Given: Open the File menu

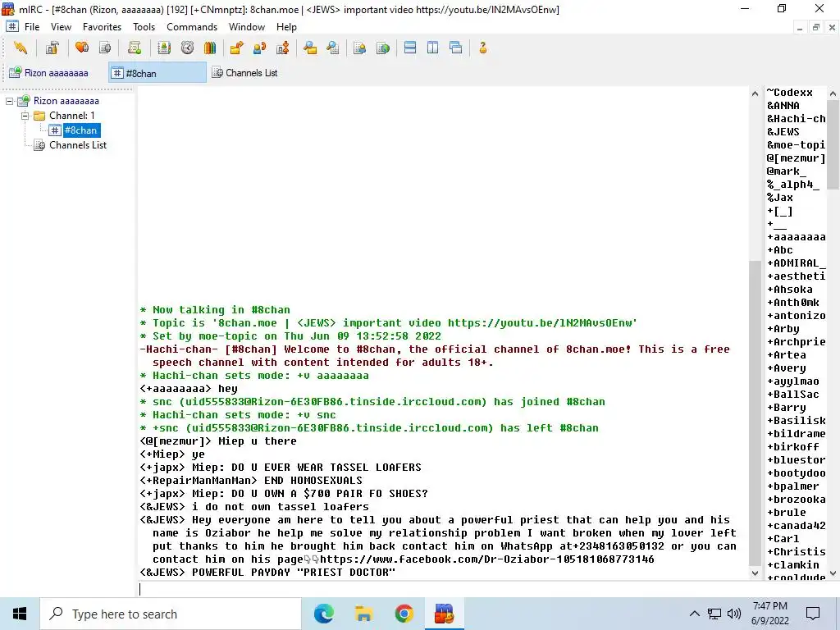Looking at the screenshot, I should [x=32, y=27].
